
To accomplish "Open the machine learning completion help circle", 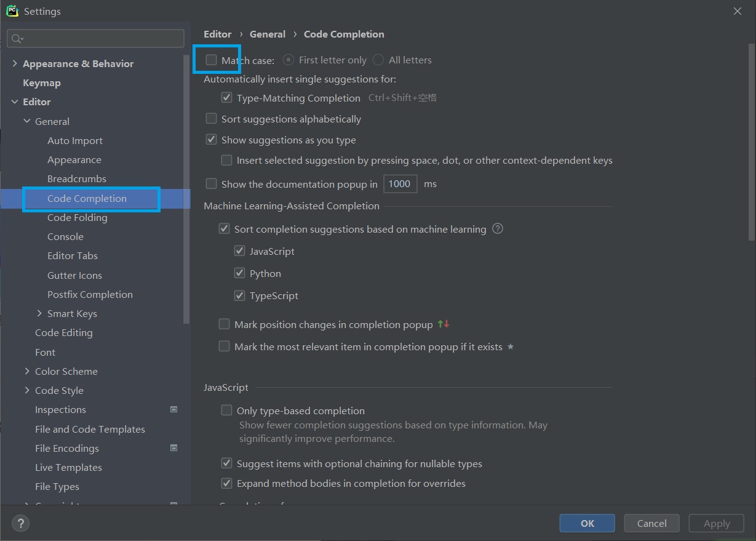I will [498, 228].
